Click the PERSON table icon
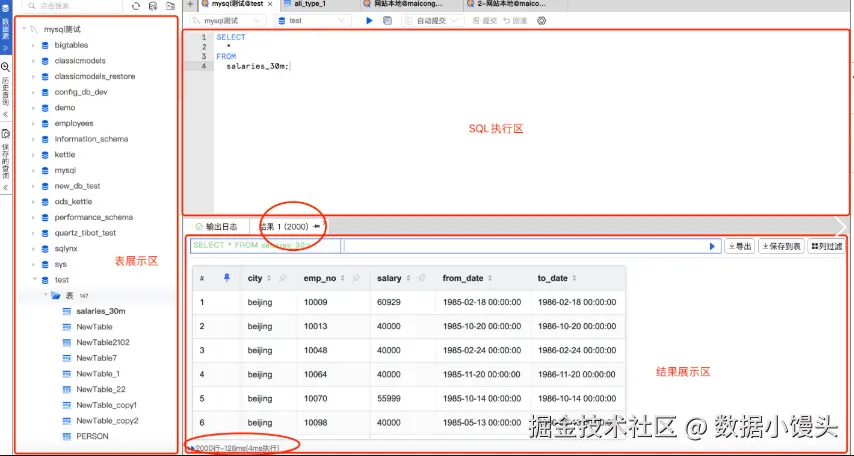The height and width of the screenshot is (456, 854). tap(67, 437)
